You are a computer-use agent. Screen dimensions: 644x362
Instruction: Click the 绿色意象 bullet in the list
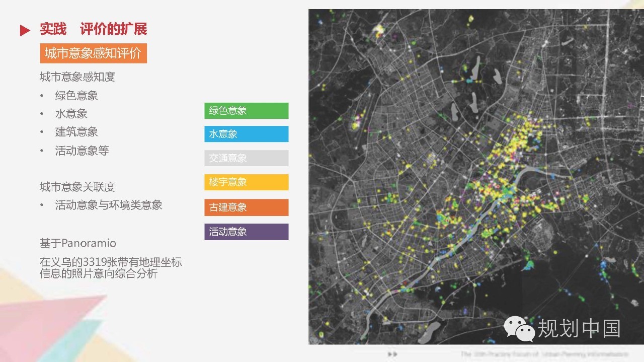tap(76, 96)
